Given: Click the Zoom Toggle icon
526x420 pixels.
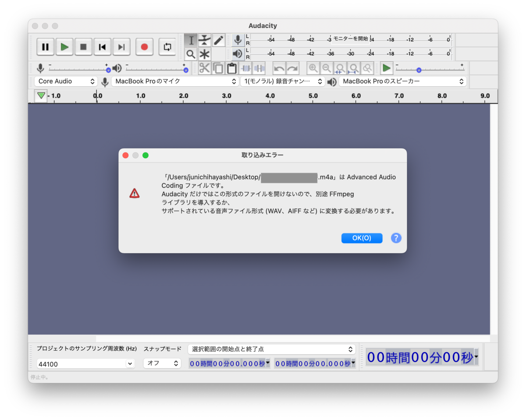Looking at the screenshot, I should pyautogui.click(x=367, y=68).
